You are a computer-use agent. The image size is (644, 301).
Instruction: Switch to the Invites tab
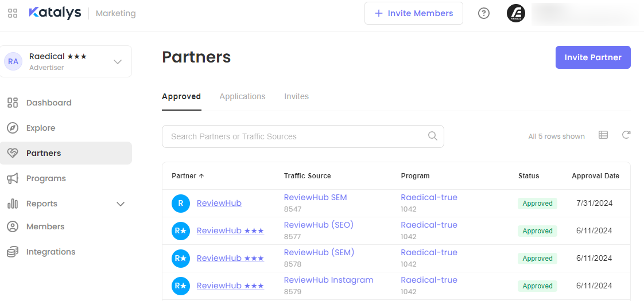click(x=296, y=96)
